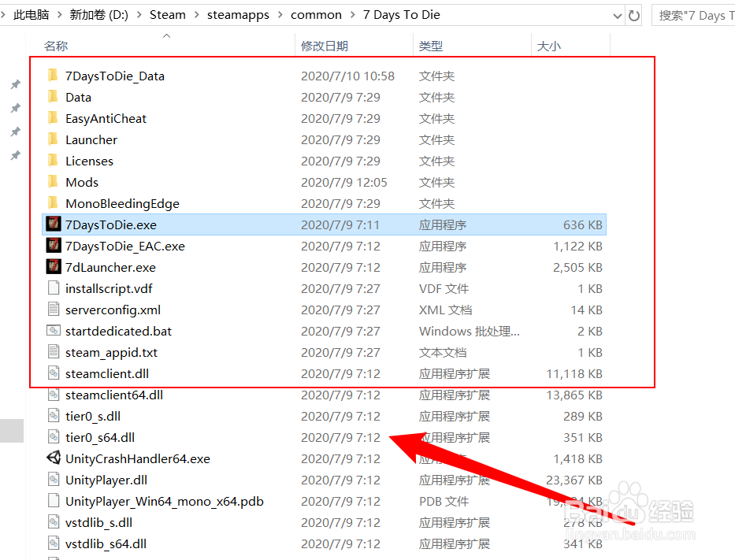Viewport: 735px width, 560px height.
Task: Click the vstdlib_s64.dll file icon
Action: [x=54, y=543]
